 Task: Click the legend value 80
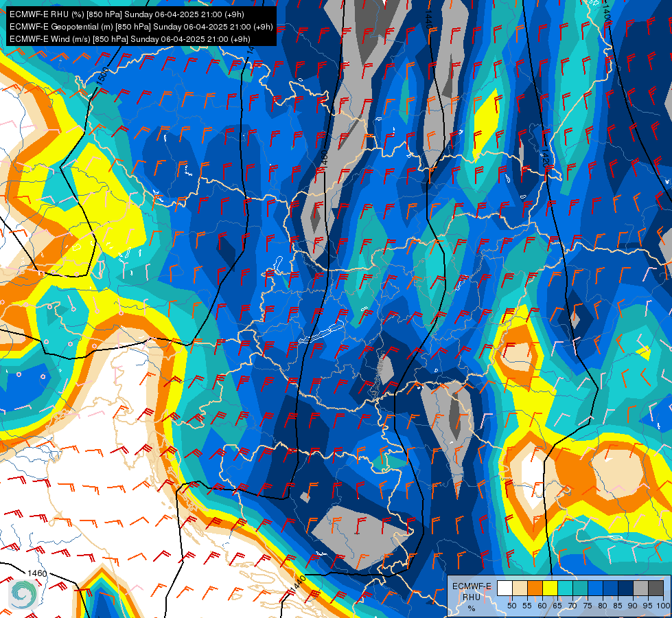click(x=603, y=606)
